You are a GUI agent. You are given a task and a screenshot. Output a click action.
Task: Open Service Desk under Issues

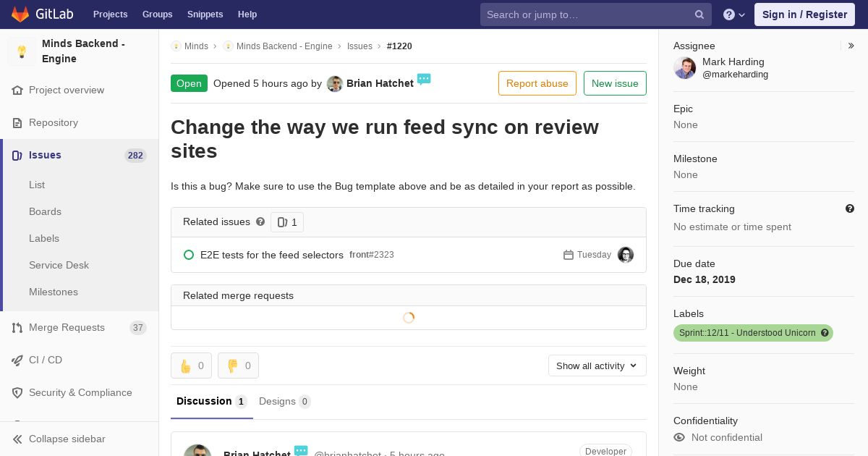[59, 265]
